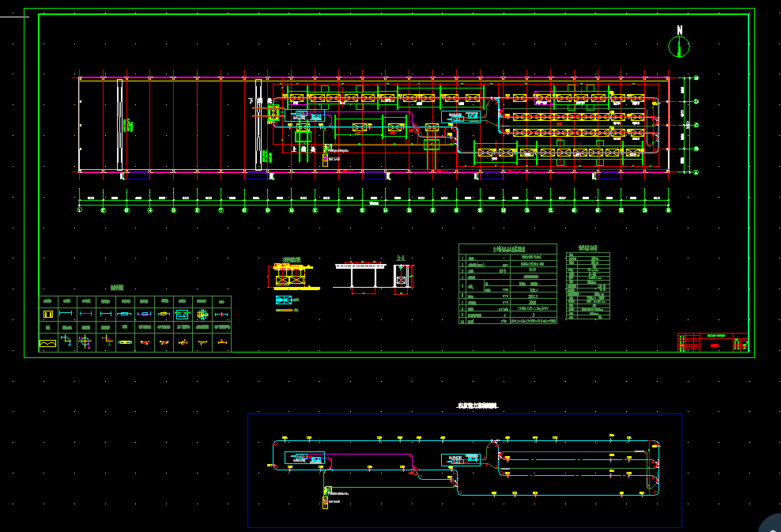Select the middle blue door rectangle below plan
This screenshot has height=532, width=781.
tap(374, 175)
